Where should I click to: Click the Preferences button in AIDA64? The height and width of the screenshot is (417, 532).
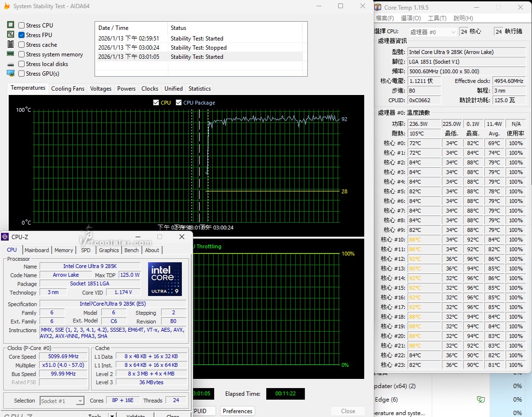coord(237,411)
